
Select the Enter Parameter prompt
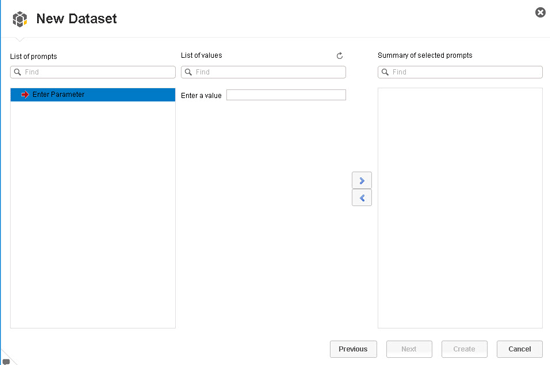[93, 95]
